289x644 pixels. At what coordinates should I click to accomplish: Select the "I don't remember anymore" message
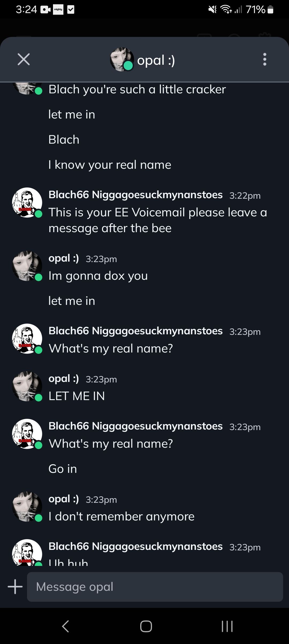[x=121, y=516]
